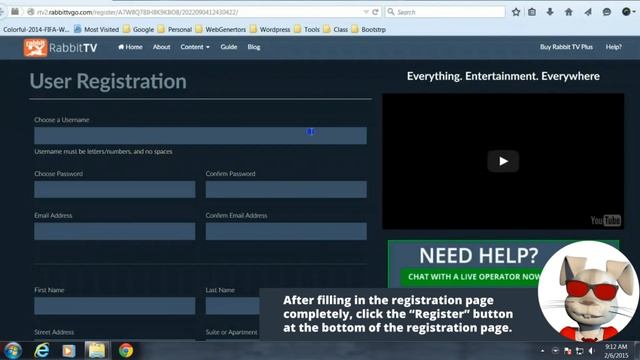Open the Windows Start menu
Image resolution: width=640 pixels, height=360 pixels.
point(12,351)
